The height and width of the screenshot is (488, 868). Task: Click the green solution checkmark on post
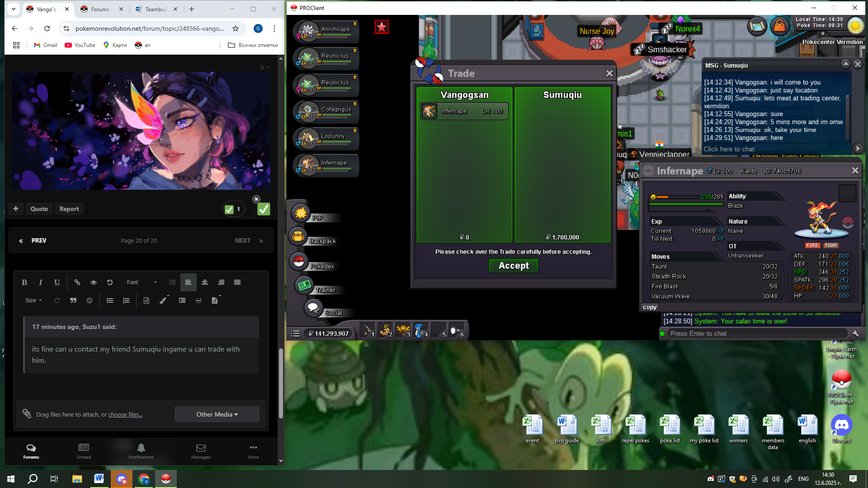point(264,209)
